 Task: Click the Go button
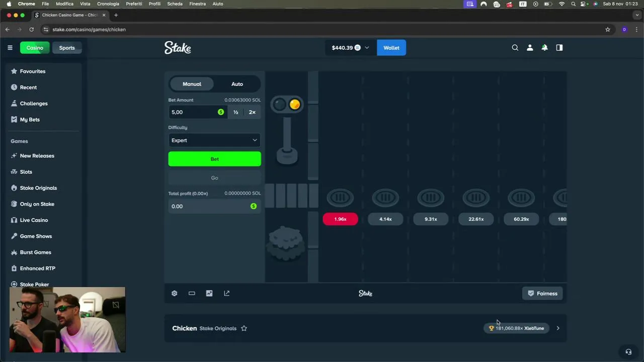pos(214,178)
